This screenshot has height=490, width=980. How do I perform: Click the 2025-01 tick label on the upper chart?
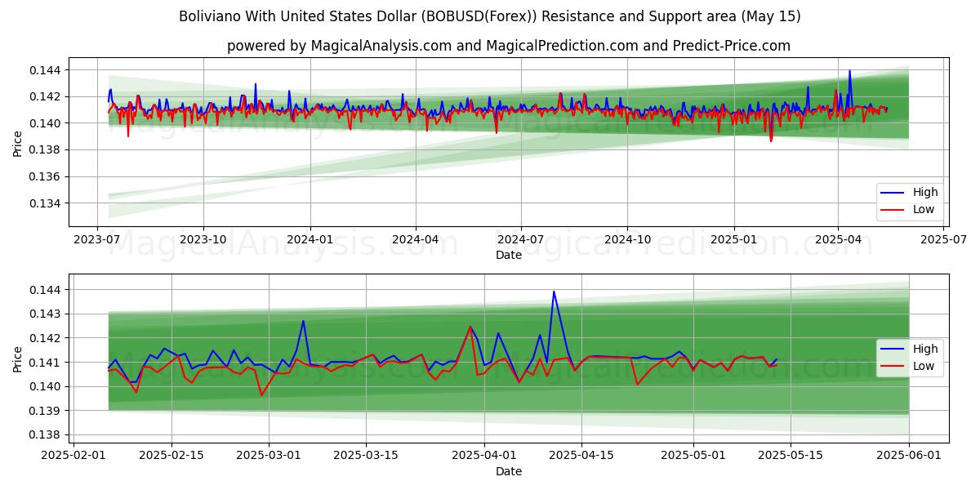pos(733,240)
